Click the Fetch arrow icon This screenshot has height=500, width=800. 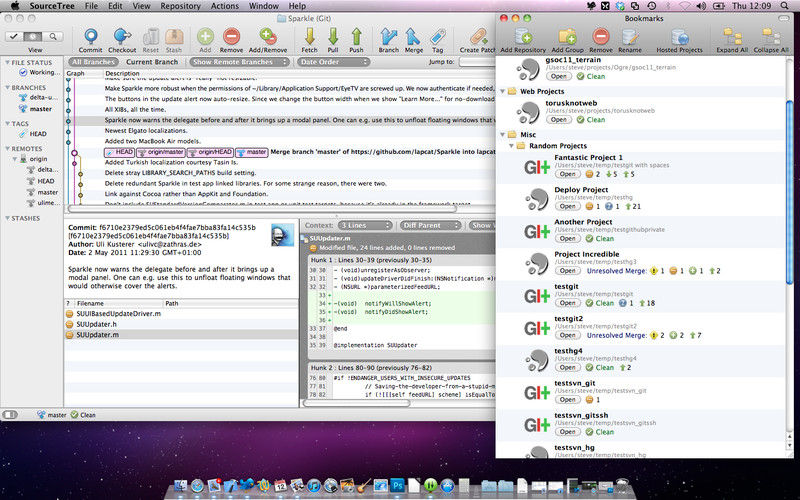(309, 37)
